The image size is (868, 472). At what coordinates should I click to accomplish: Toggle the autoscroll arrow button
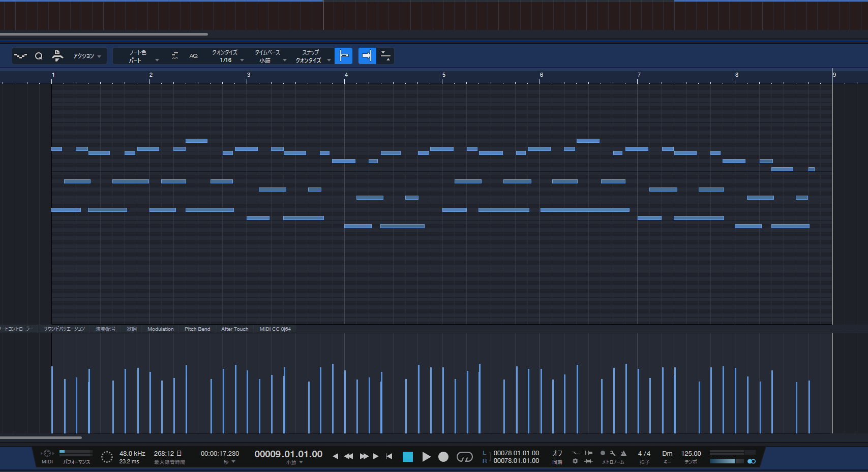[x=367, y=56]
